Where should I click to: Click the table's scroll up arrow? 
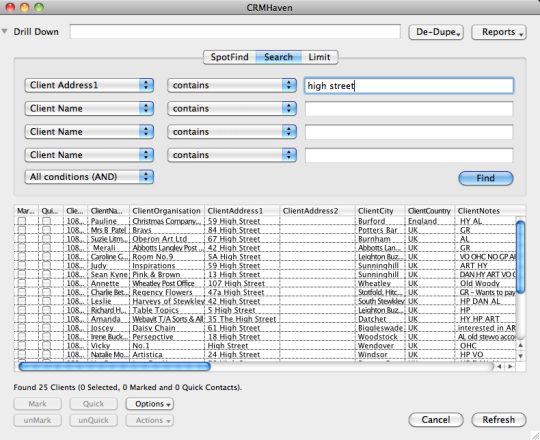pos(520,345)
